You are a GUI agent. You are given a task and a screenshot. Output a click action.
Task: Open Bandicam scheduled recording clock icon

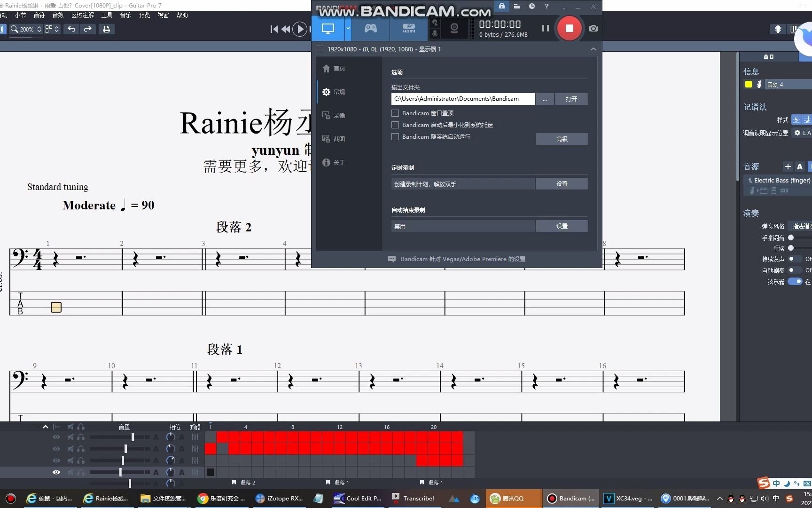click(532, 6)
